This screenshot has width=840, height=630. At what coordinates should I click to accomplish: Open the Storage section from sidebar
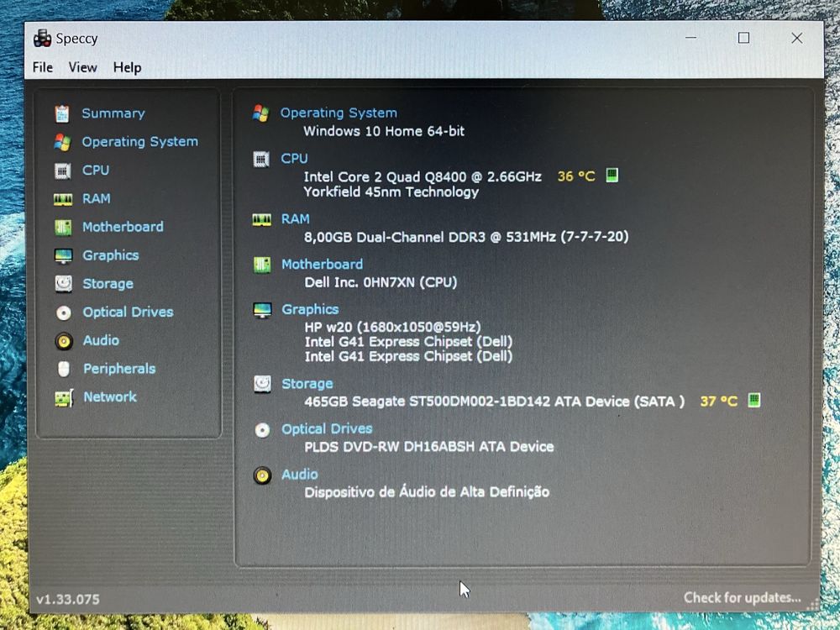point(108,284)
